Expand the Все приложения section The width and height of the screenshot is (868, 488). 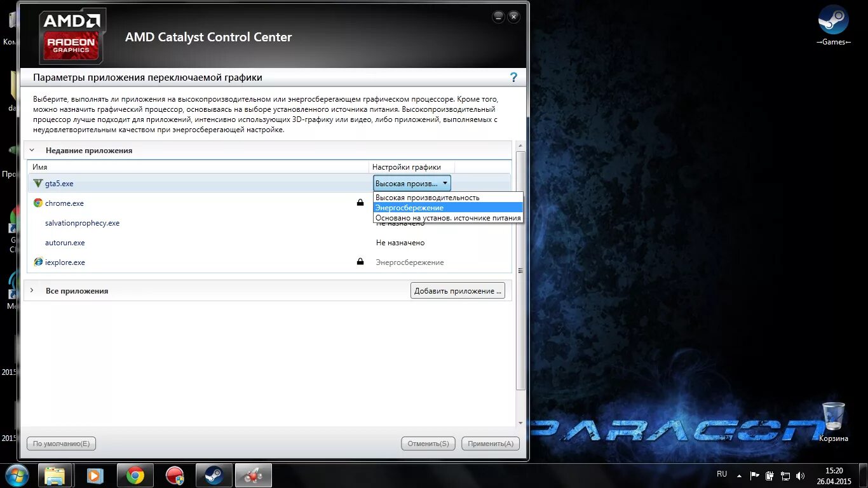[x=32, y=290]
